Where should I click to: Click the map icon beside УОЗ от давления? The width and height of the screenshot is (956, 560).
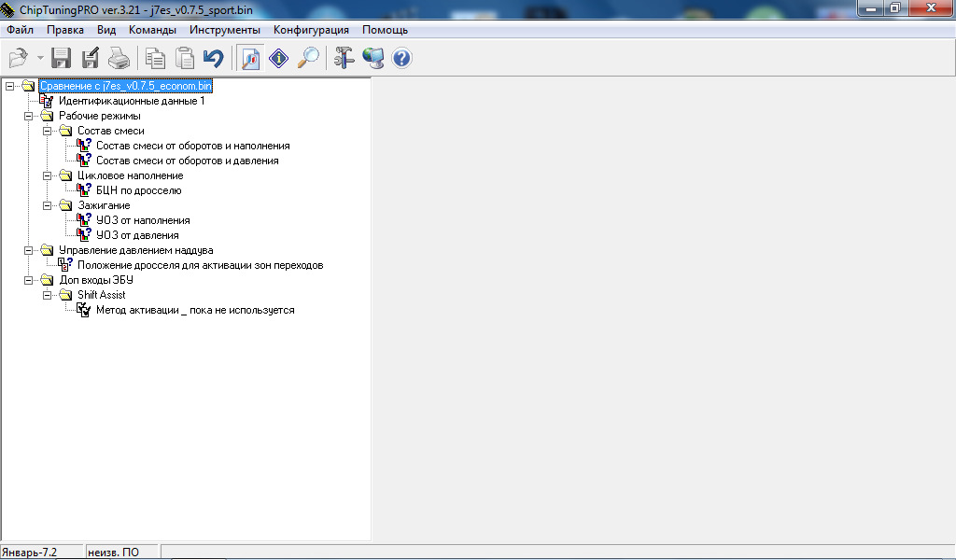(x=84, y=234)
